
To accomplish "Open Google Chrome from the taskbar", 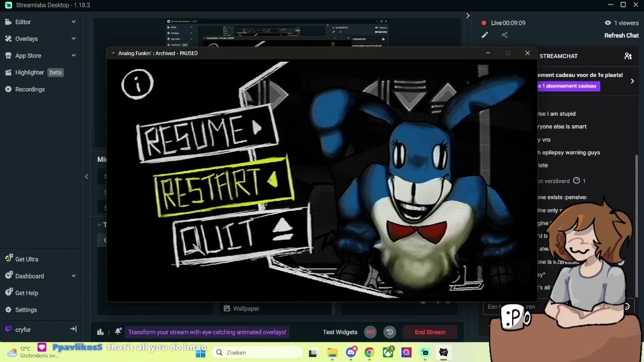I will tap(369, 352).
